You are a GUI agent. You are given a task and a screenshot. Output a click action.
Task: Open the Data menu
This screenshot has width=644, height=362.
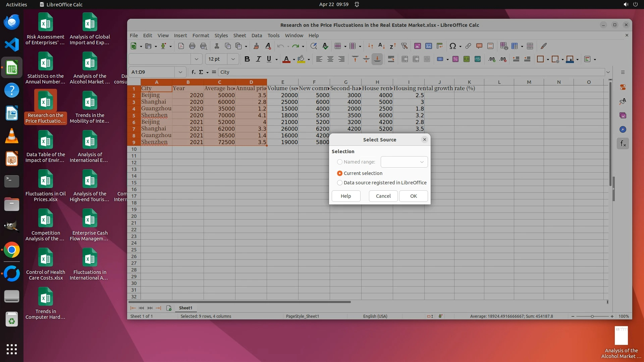click(257, 36)
